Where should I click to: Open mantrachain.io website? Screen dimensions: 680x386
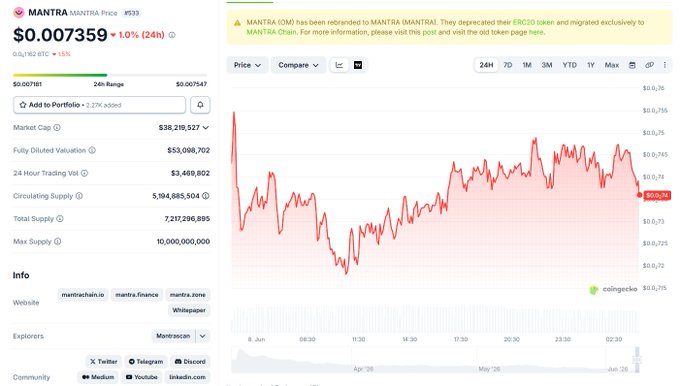coord(83,295)
